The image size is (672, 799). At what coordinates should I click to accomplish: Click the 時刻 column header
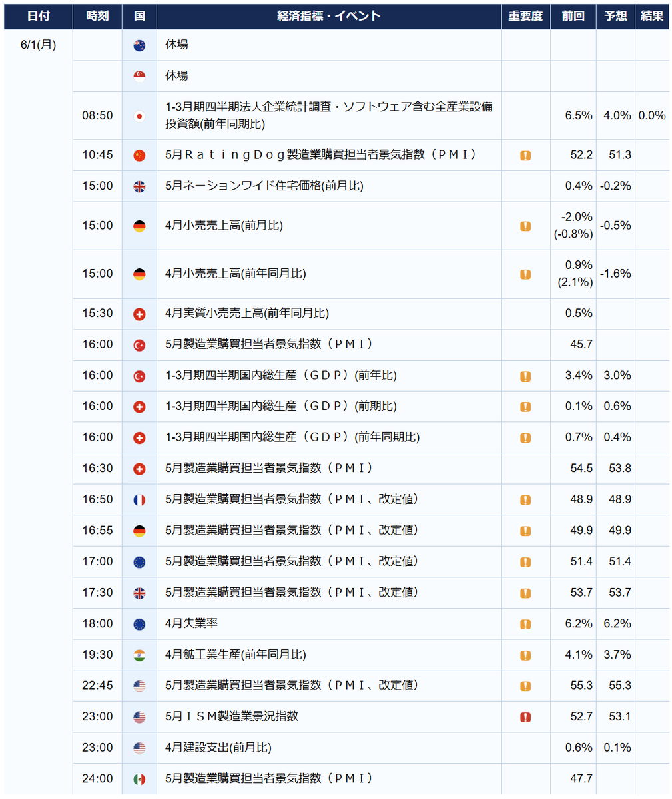pos(98,16)
